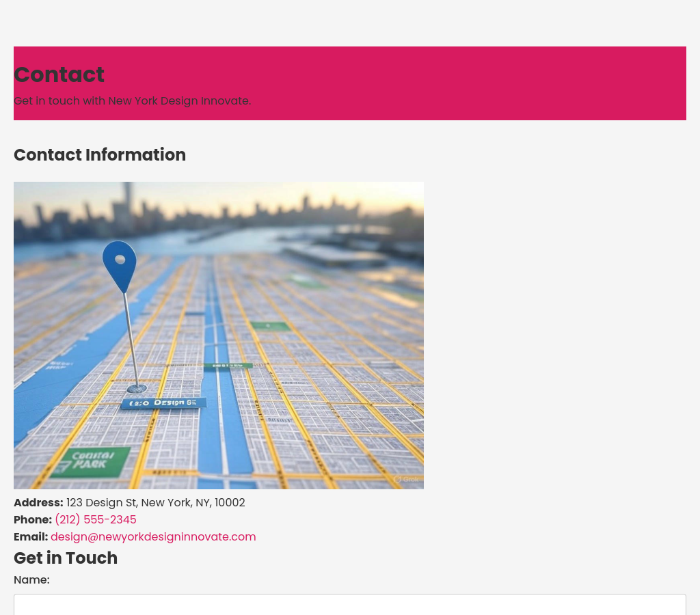This screenshot has width=700, height=615.
Task: Click the green Central Park label on the map
Action: click(x=92, y=461)
